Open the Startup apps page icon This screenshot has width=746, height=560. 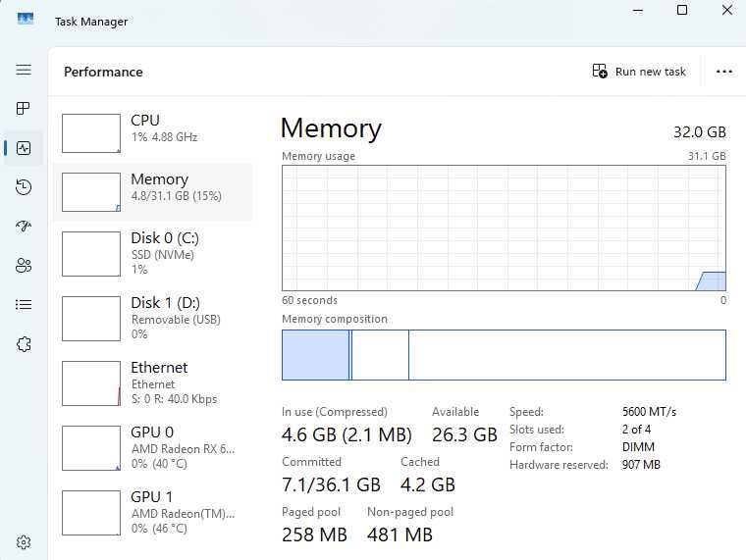click(24, 226)
